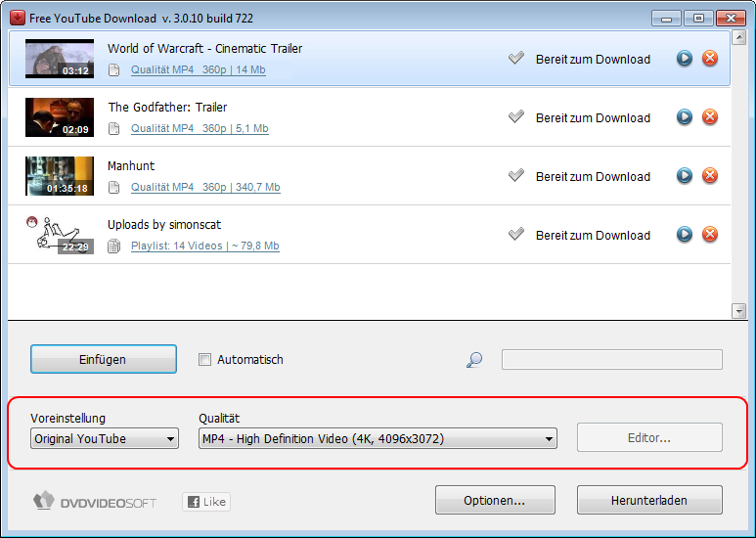Toggle the Automatisch checkbox

(205, 360)
